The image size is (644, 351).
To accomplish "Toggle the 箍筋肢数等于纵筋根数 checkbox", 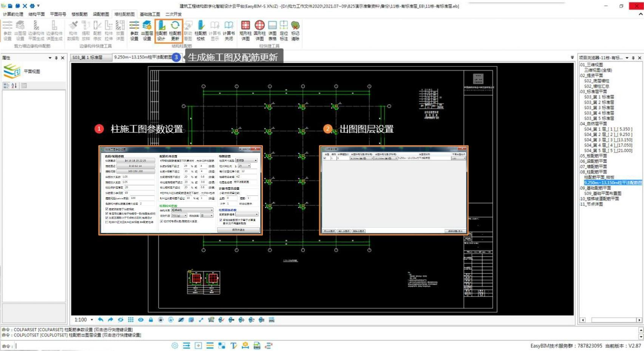I will click(x=107, y=209).
